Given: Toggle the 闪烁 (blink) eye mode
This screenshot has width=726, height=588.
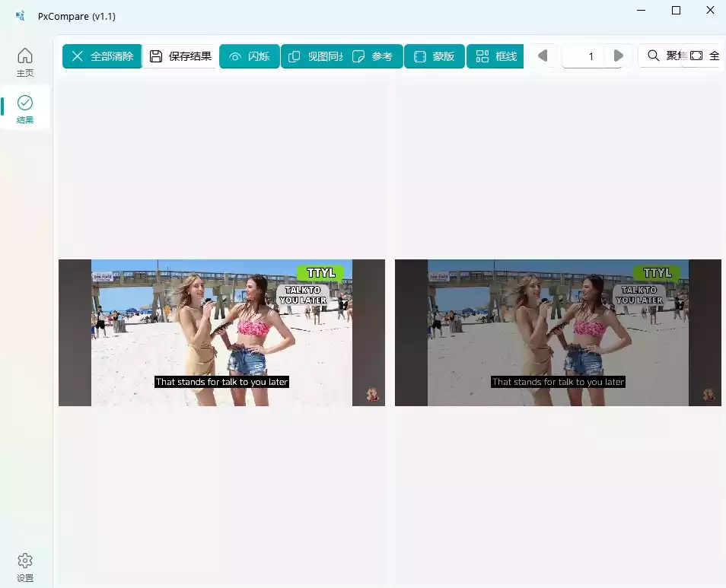Looking at the screenshot, I should point(250,56).
